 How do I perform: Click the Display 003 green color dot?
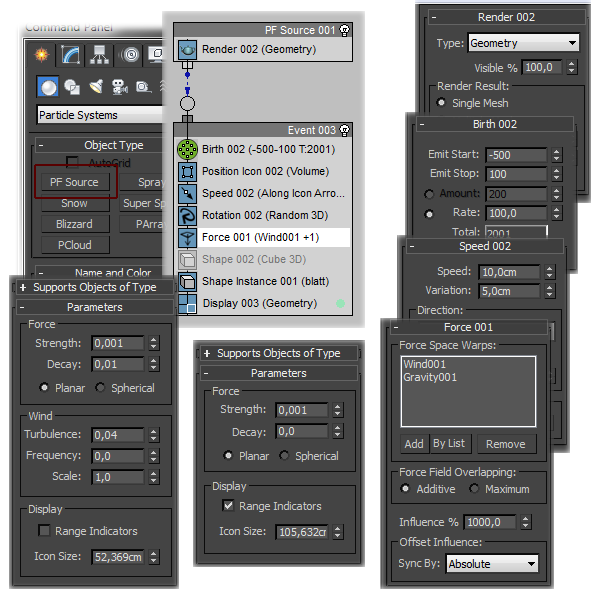(340, 303)
